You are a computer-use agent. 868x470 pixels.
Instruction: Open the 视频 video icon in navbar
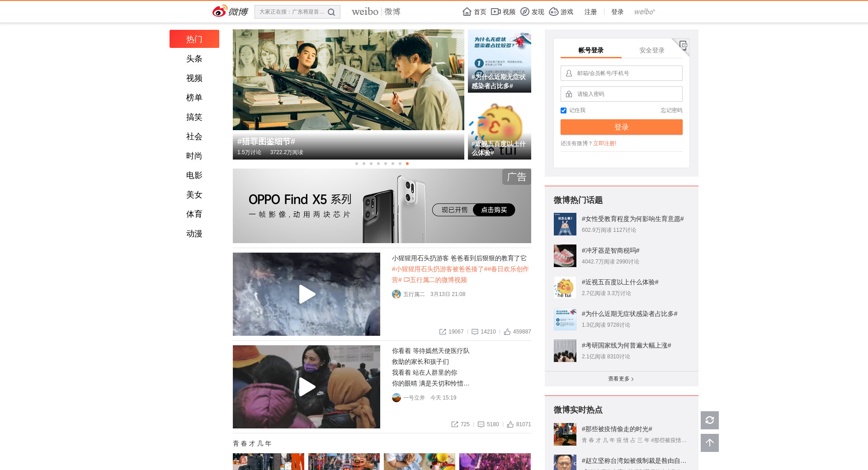coord(496,12)
